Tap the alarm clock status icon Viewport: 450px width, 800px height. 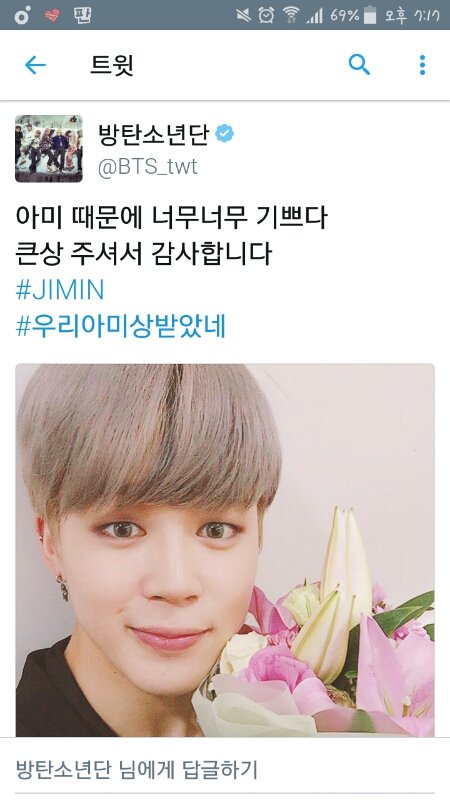point(266,15)
